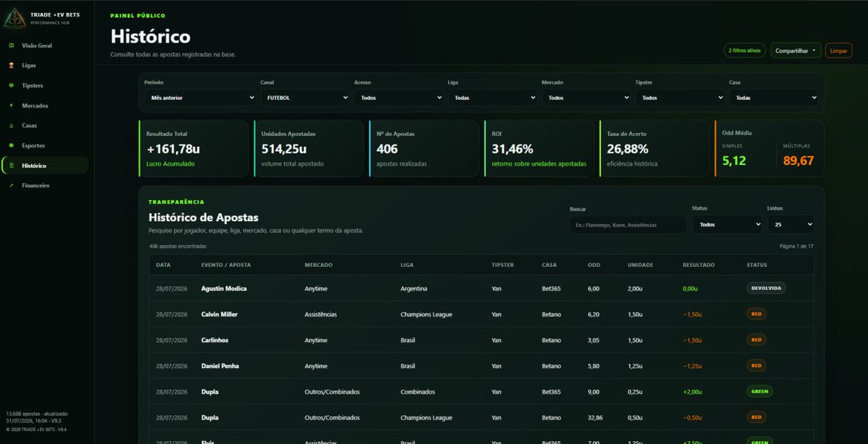Open the Canal dropdown showing FUTEBOL
This screenshot has height=444, width=868.
[305, 98]
